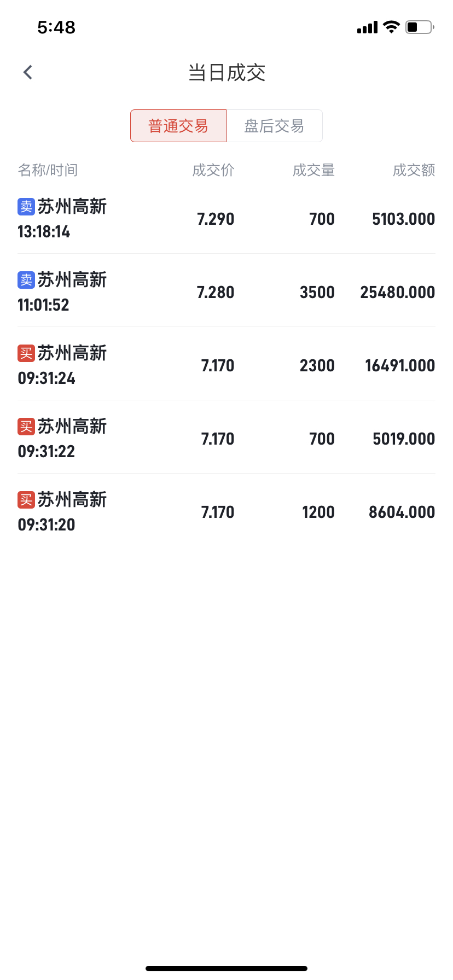Tap the red buy badge at 09:31:24

26,353
